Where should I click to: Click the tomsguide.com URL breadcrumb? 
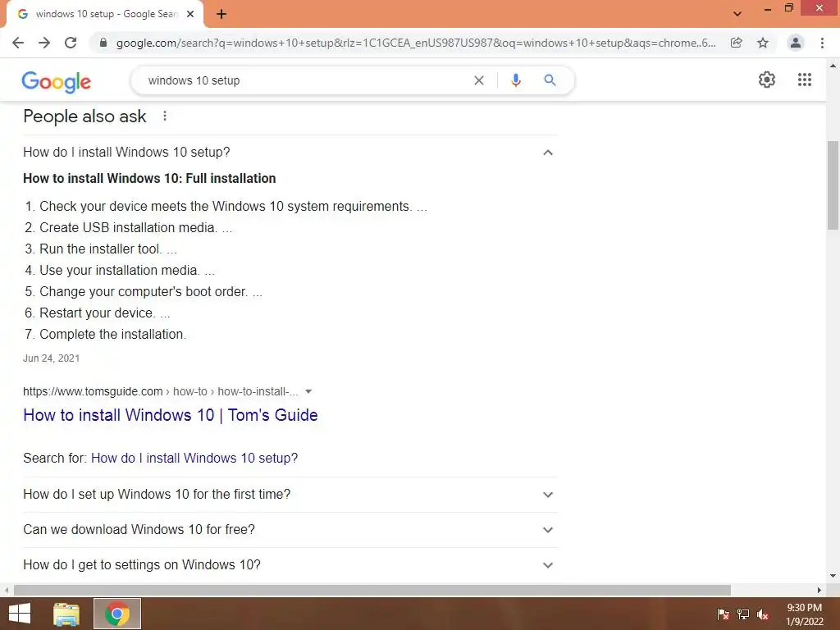click(161, 391)
